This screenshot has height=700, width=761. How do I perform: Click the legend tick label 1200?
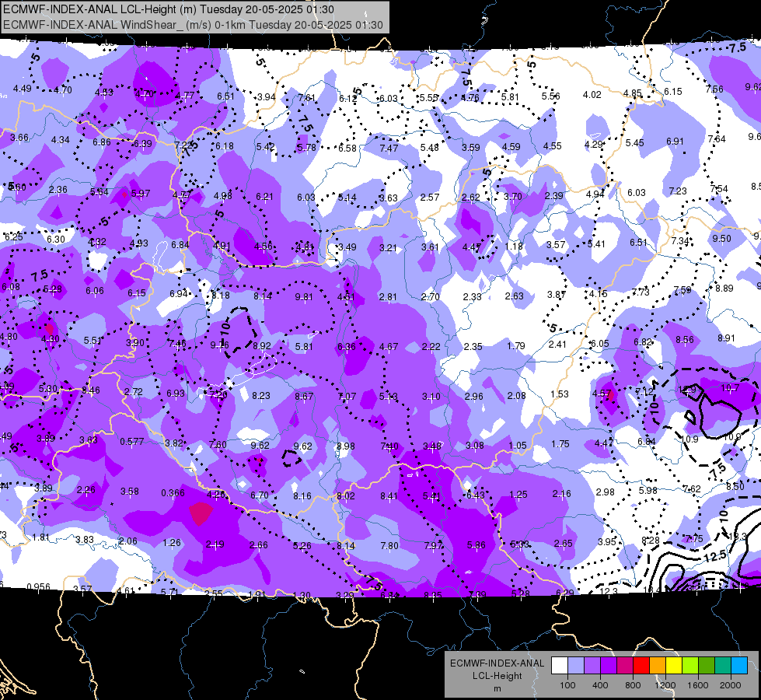(665, 685)
